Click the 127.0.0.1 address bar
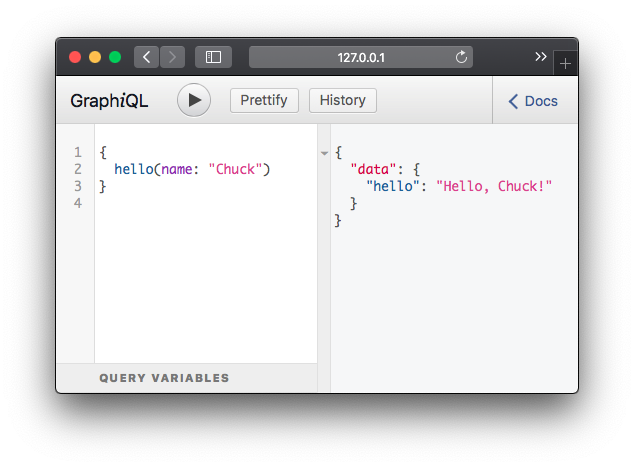 click(360, 57)
